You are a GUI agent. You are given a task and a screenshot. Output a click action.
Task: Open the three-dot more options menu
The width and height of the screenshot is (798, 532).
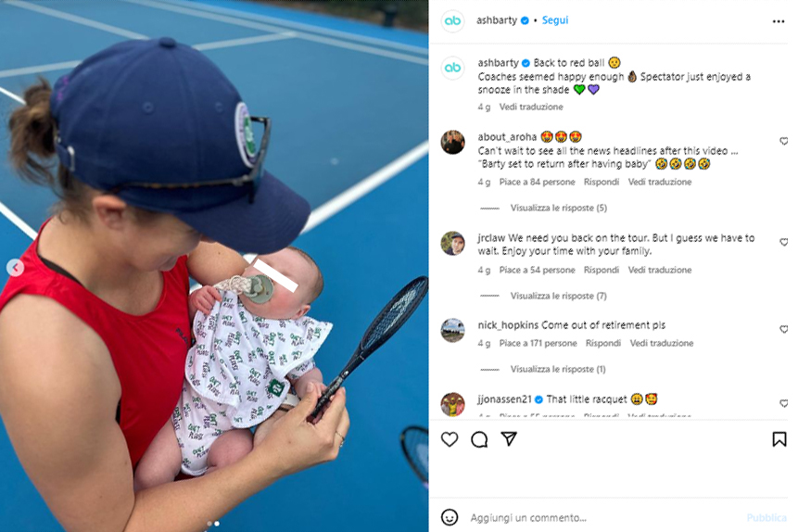pyautogui.click(x=779, y=21)
